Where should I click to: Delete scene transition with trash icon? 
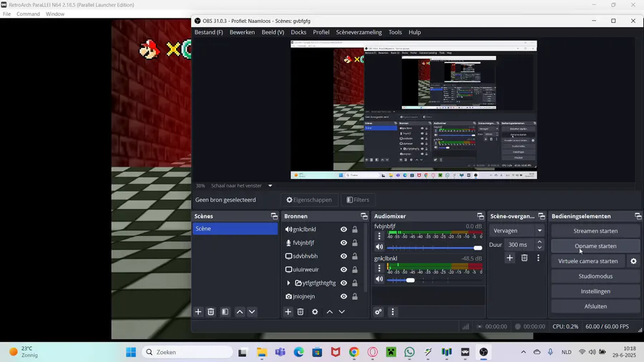[x=525, y=258]
